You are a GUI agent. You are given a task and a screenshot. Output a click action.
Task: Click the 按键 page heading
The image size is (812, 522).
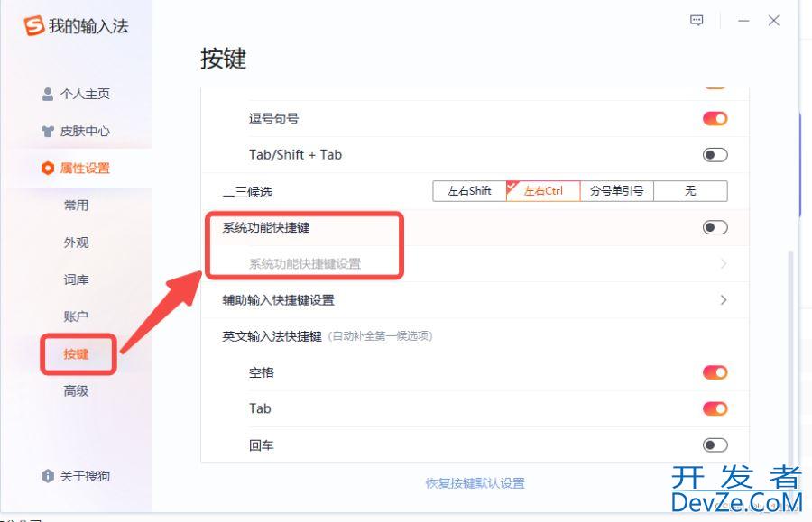tap(223, 59)
